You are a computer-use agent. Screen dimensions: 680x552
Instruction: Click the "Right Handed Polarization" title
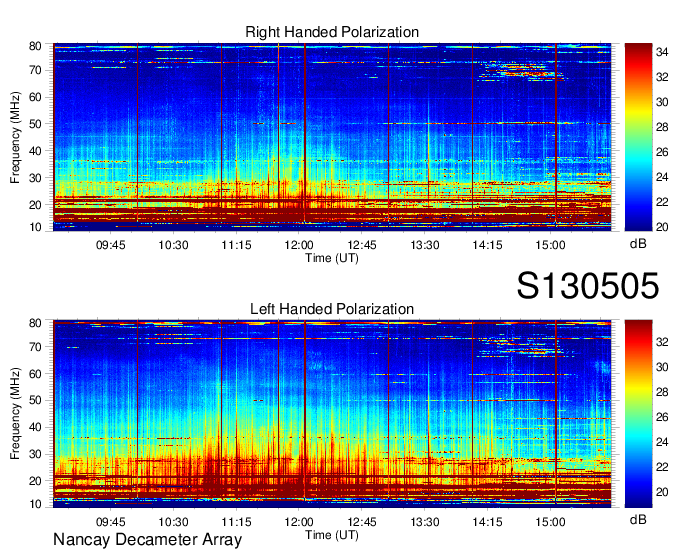pyautogui.click(x=332, y=32)
